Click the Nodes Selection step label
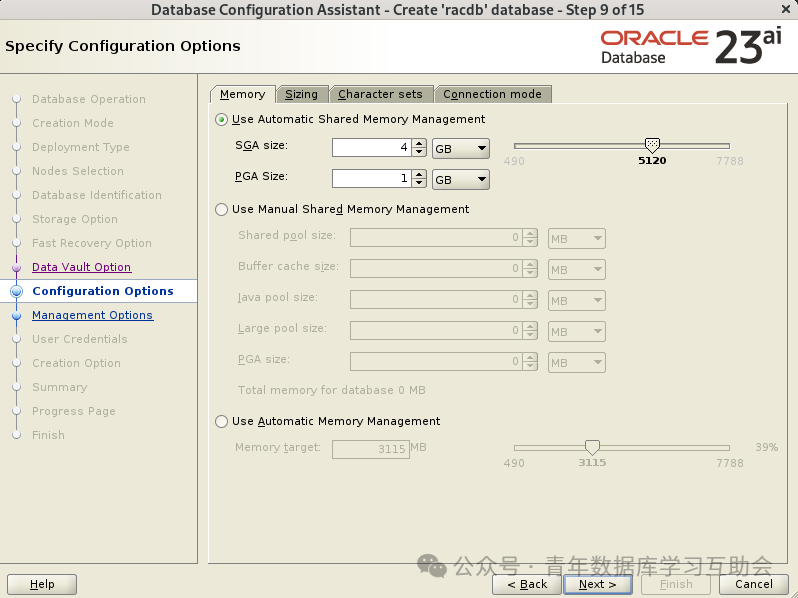 (78, 171)
